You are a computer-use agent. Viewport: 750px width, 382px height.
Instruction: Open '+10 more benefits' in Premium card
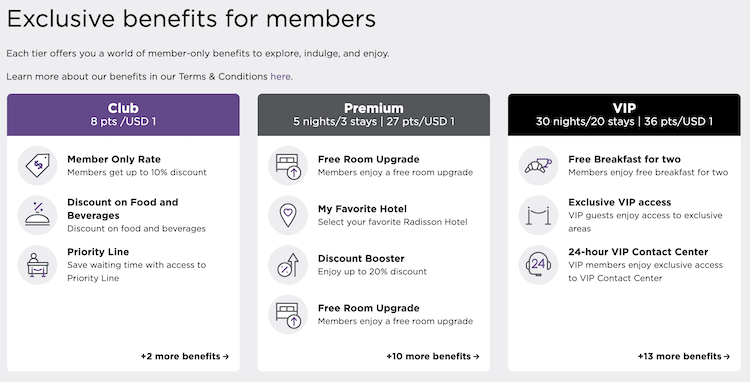pos(433,356)
